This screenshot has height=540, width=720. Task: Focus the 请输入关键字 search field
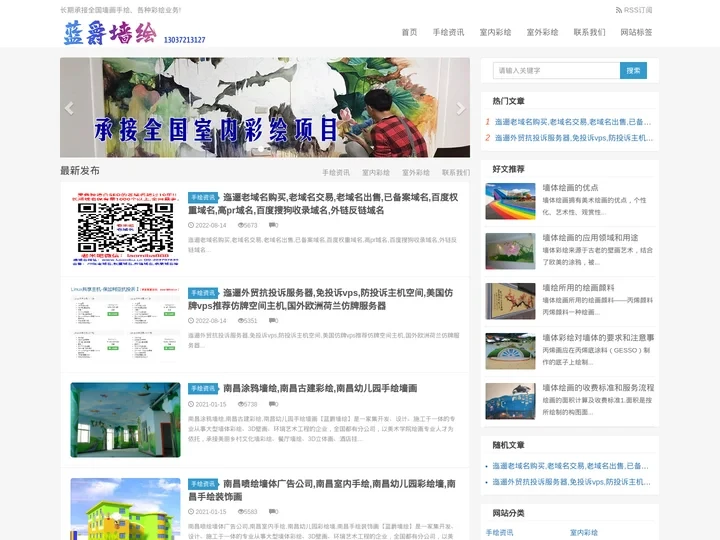pyautogui.click(x=557, y=70)
